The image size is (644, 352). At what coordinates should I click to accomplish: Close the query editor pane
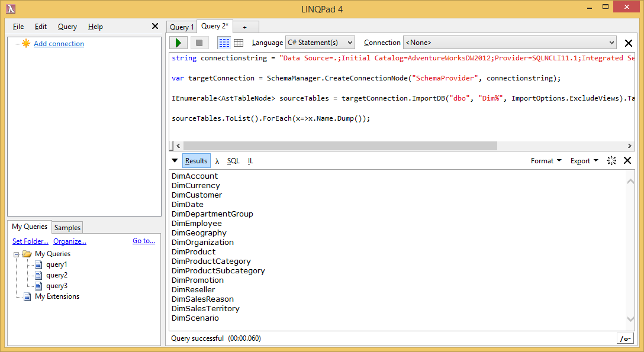coord(629,43)
